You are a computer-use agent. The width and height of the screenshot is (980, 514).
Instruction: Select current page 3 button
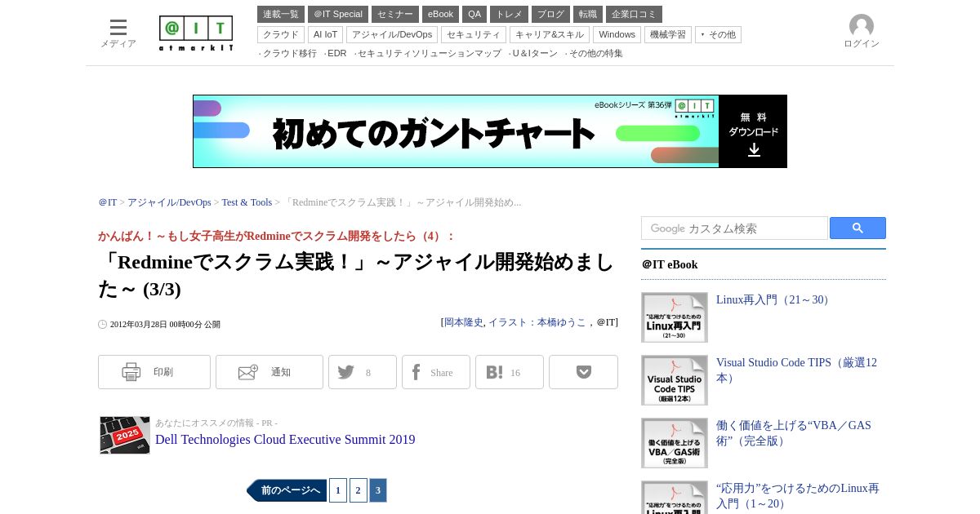click(378, 490)
